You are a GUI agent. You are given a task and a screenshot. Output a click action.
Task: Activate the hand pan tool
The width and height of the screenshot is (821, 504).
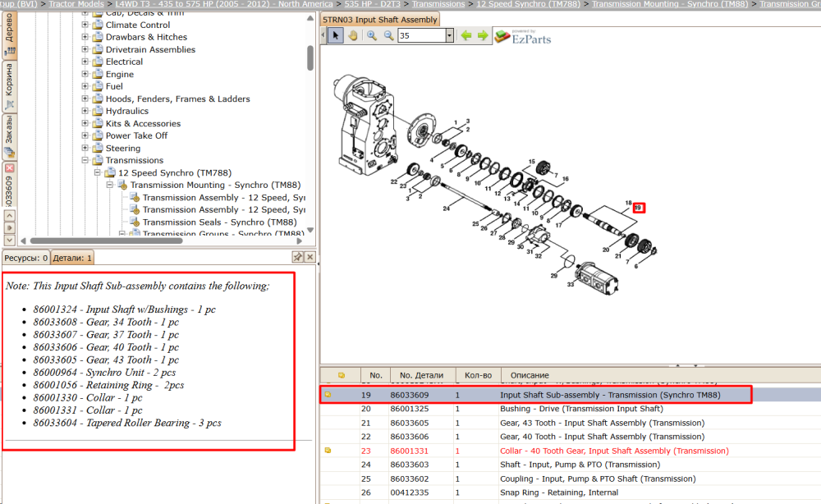(353, 35)
